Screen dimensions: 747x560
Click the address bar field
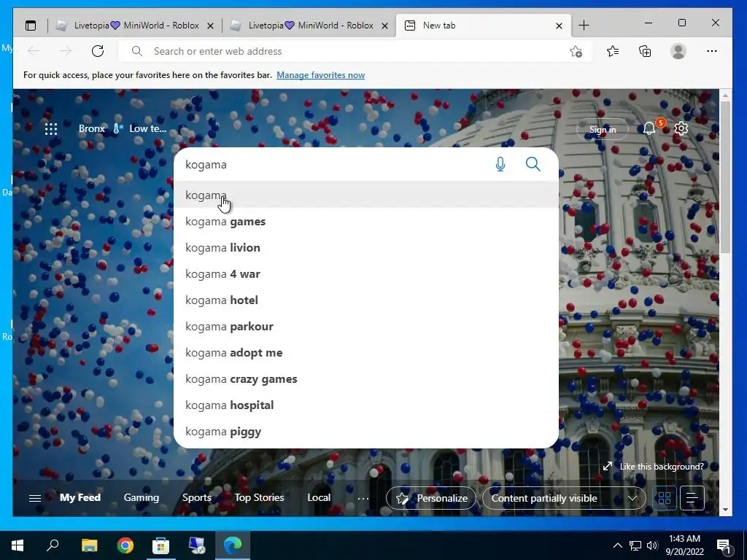coord(355,51)
